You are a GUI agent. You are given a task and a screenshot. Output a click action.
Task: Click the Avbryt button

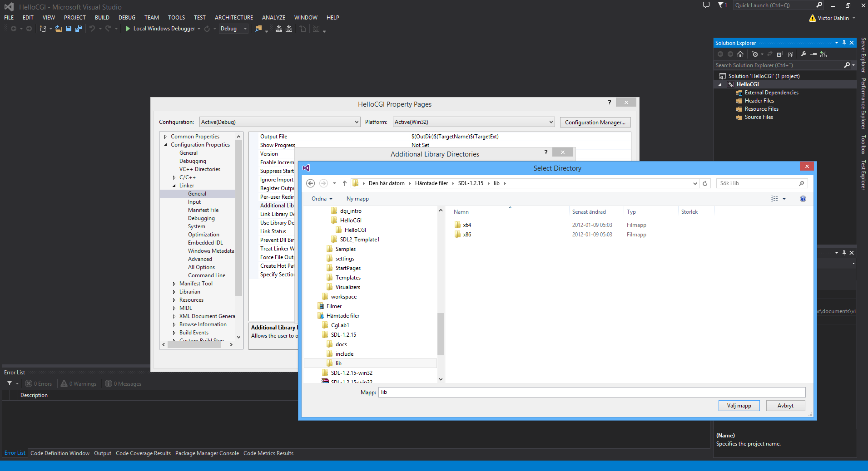[785, 406]
